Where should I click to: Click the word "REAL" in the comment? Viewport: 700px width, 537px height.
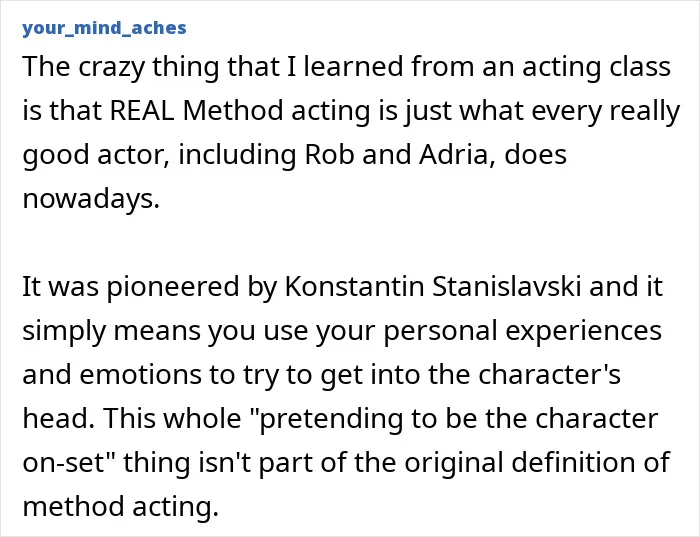pyautogui.click(x=142, y=110)
